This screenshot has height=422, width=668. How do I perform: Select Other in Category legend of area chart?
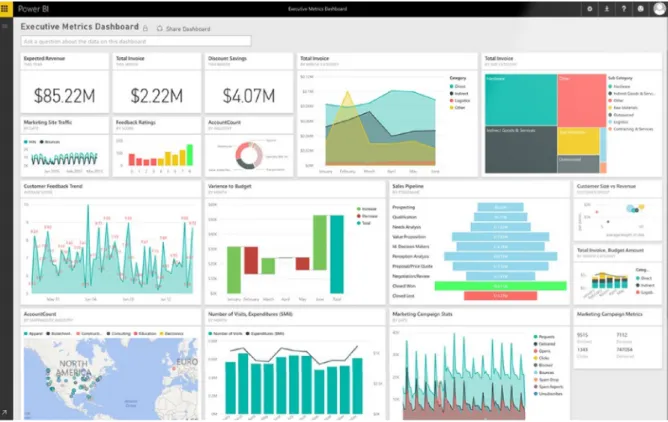[x=458, y=108]
